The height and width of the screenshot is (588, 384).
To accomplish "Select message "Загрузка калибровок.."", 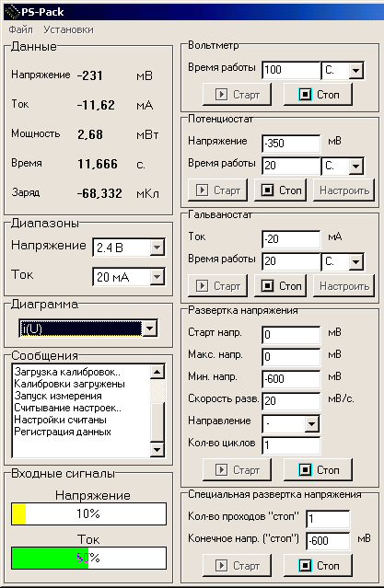I will click(x=67, y=372).
